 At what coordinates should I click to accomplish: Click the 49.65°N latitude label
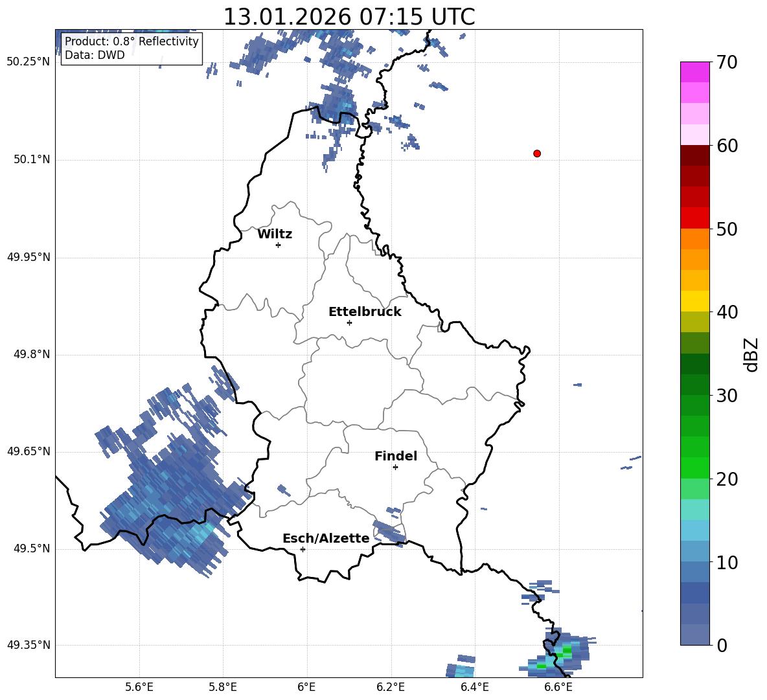click(29, 451)
